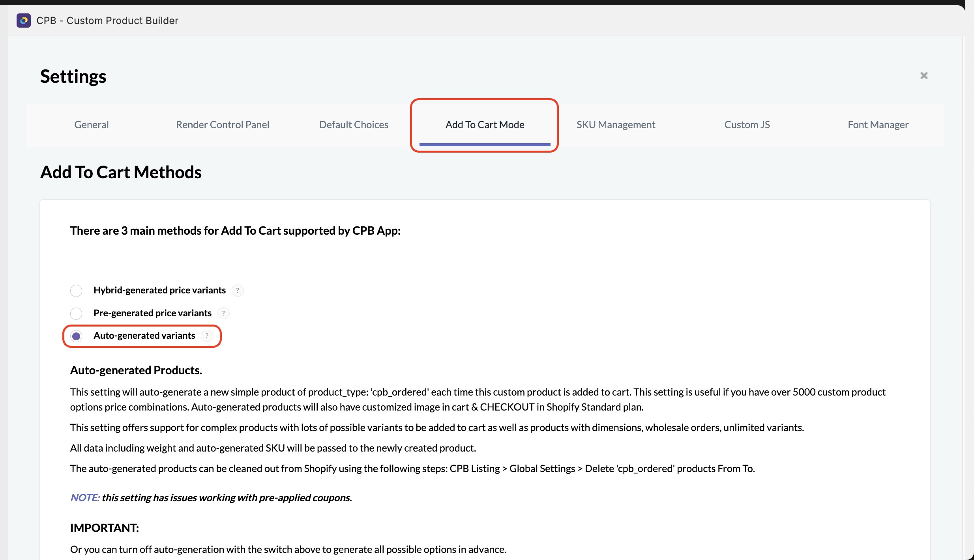The image size is (974, 560).
Task: Click the CPB app logo icon
Action: (24, 21)
